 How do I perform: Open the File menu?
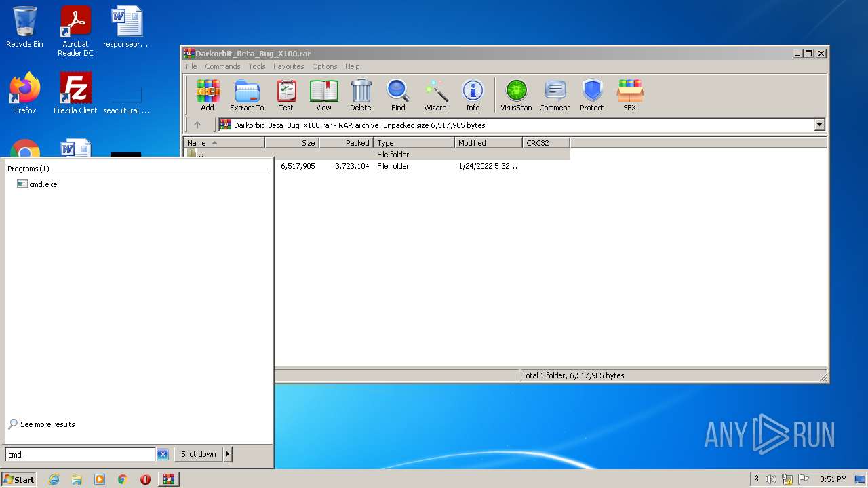pos(191,66)
